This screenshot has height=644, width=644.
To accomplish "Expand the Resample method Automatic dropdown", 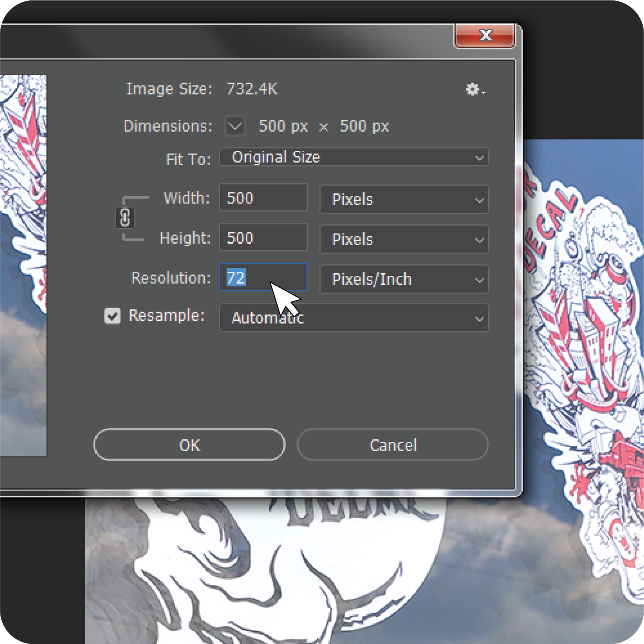I will coord(354,318).
